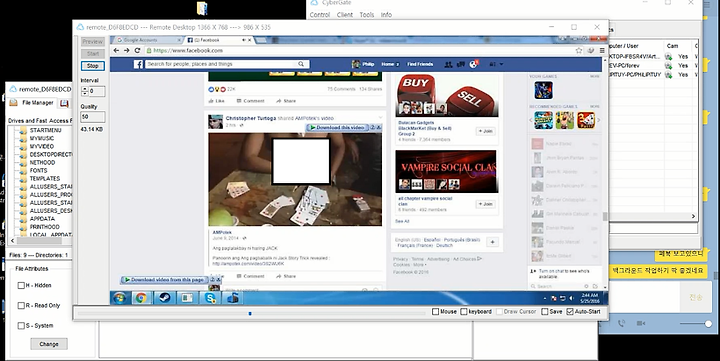Click language plus button on Facebook
This screenshot has height=361, width=720.
coord(492,242)
